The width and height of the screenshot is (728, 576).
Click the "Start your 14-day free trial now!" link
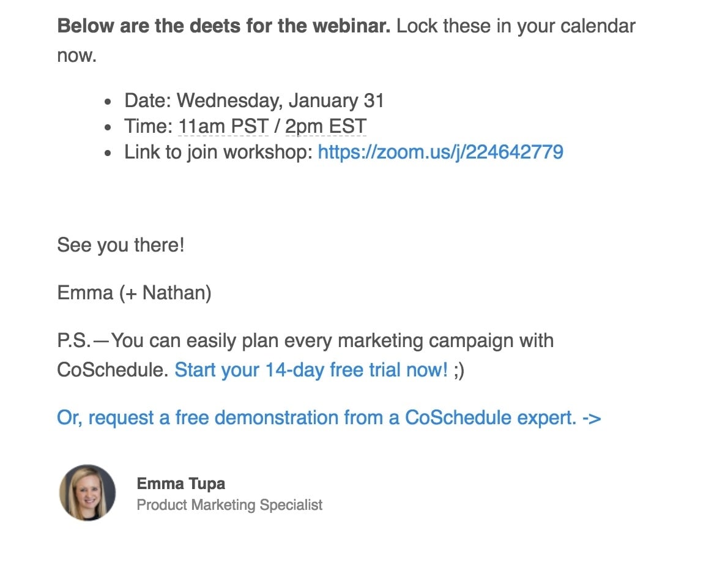311,370
